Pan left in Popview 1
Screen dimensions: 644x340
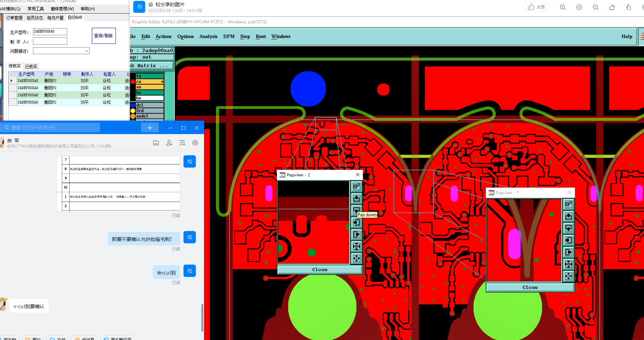click(568, 240)
